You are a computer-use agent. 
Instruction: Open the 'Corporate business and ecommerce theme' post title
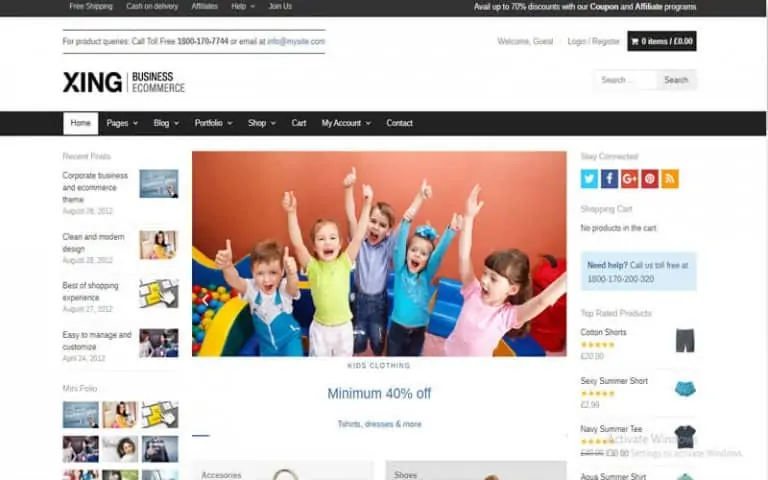pos(95,188)
